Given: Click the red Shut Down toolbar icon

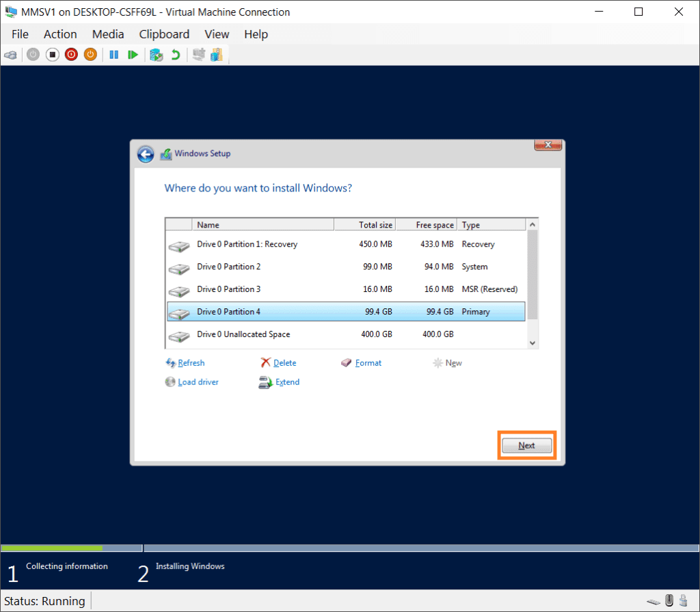Looking at the screenshot, I should [71, 55].
